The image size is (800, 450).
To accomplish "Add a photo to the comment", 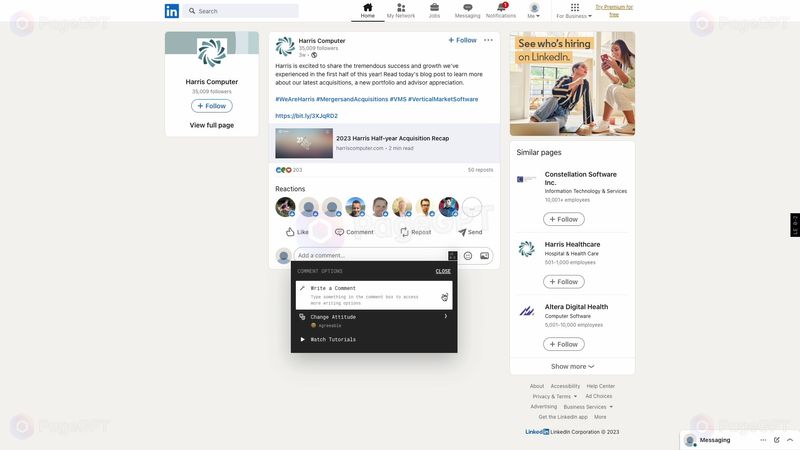I will tap(484, 256).
